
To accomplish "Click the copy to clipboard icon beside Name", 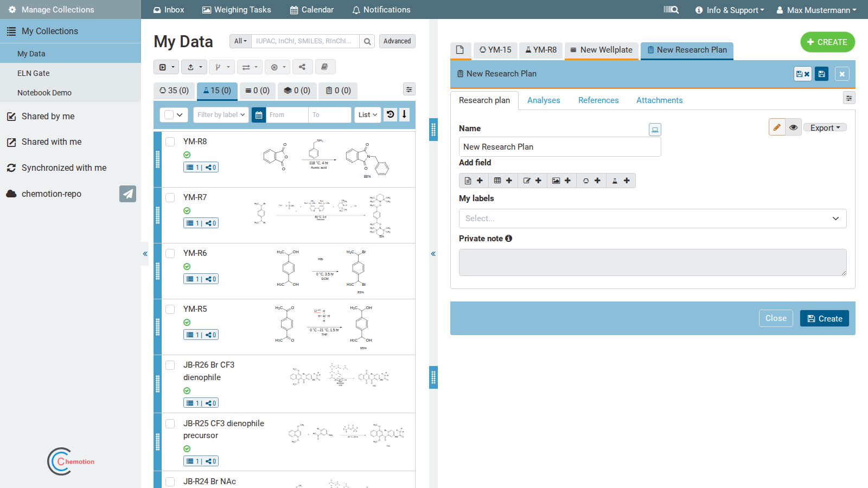I will [655, 130].
